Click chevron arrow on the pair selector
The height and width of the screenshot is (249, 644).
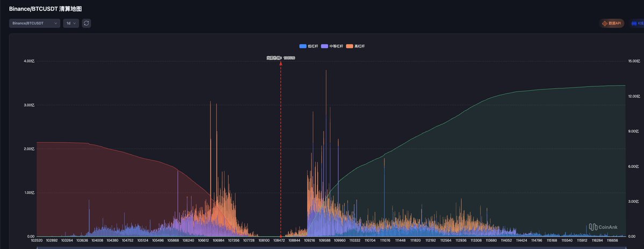(56, 23)
